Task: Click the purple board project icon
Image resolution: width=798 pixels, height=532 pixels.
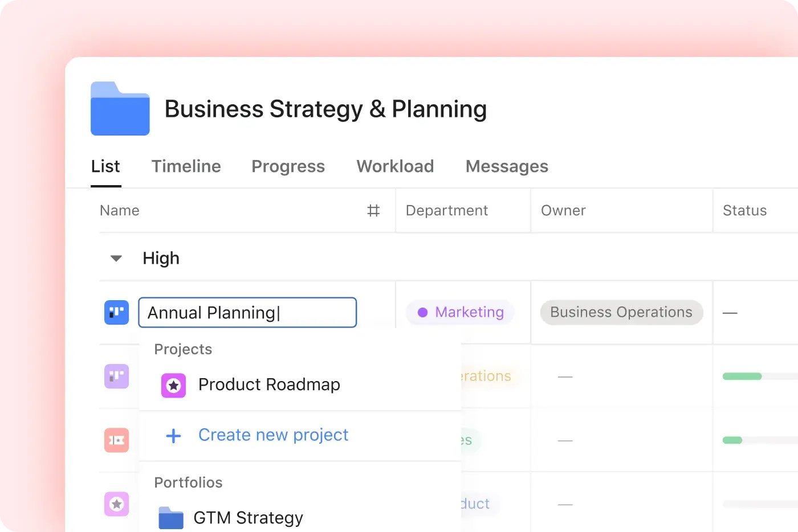Action: [117, 377]
